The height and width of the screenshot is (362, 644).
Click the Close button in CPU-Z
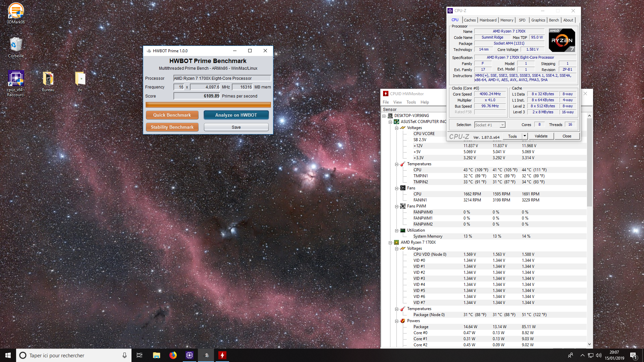(567, 136)
